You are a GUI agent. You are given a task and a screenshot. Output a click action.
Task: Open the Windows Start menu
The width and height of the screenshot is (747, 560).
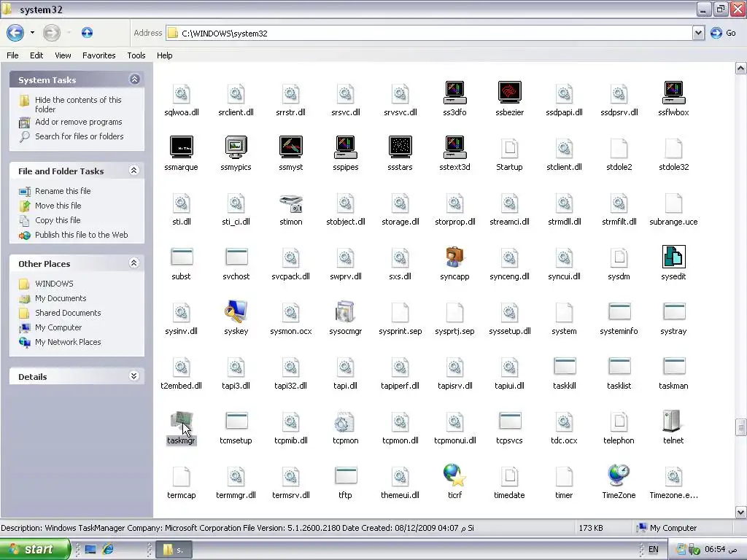point(34,549)
